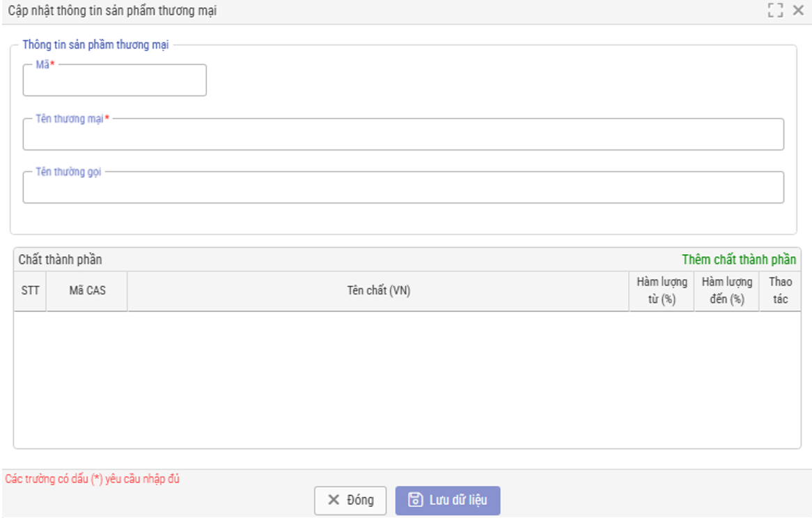Select the Tên thường gọi input field
The height and width of the screenshot is (518, 812).
pyautogui.click(x=403, y=189)
